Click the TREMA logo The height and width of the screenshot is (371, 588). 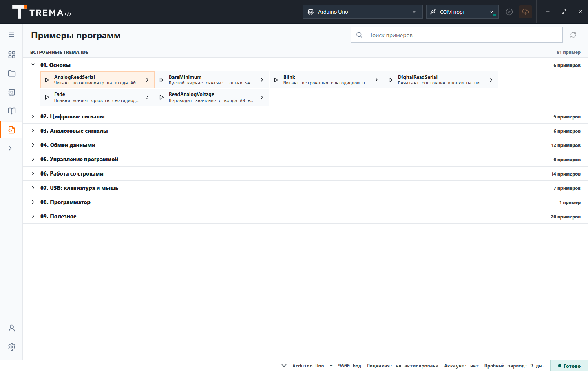tap(42, 12)
